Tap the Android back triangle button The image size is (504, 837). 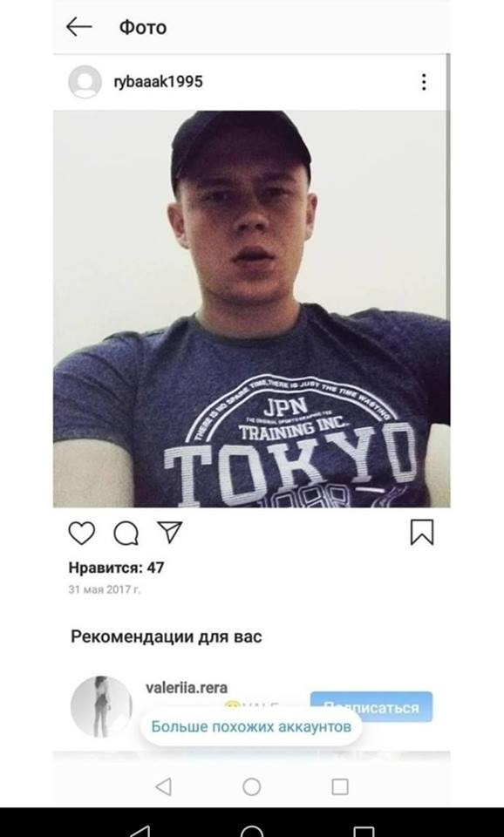[163, 786]
